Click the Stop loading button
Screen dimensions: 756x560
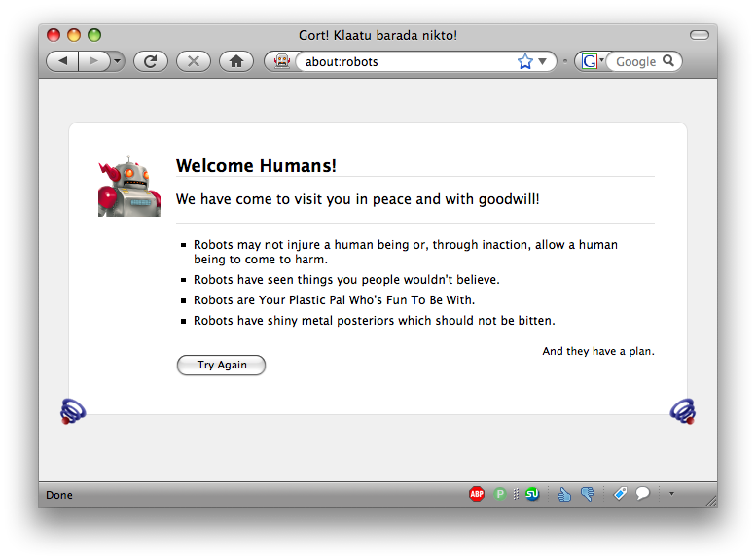194,61
